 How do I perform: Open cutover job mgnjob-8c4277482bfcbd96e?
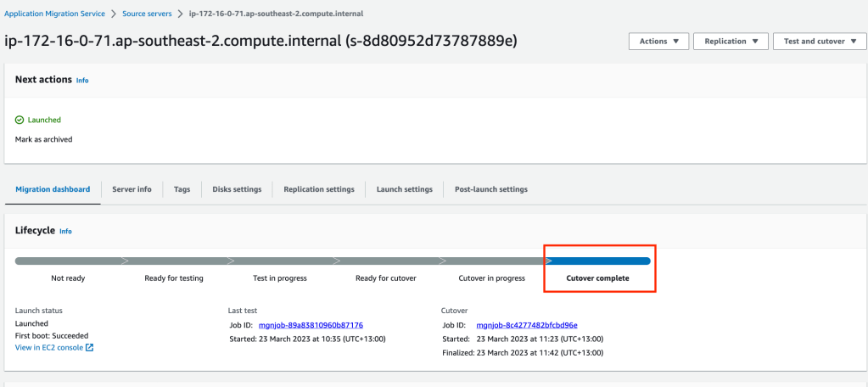click(527, 325)
